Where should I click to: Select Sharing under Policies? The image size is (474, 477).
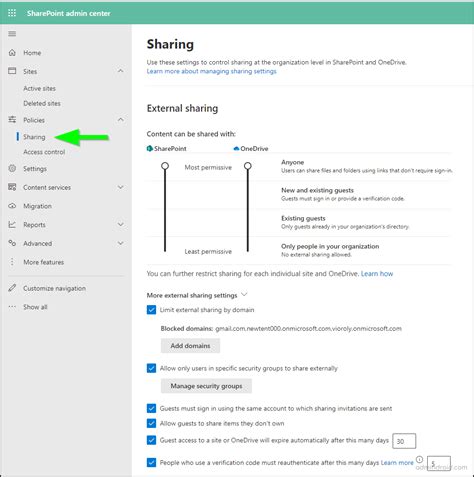point(34,137)
